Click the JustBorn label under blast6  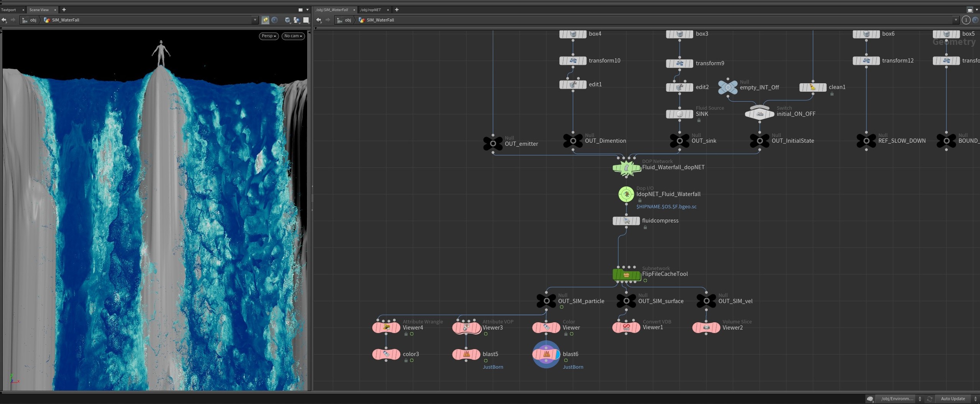573,367
